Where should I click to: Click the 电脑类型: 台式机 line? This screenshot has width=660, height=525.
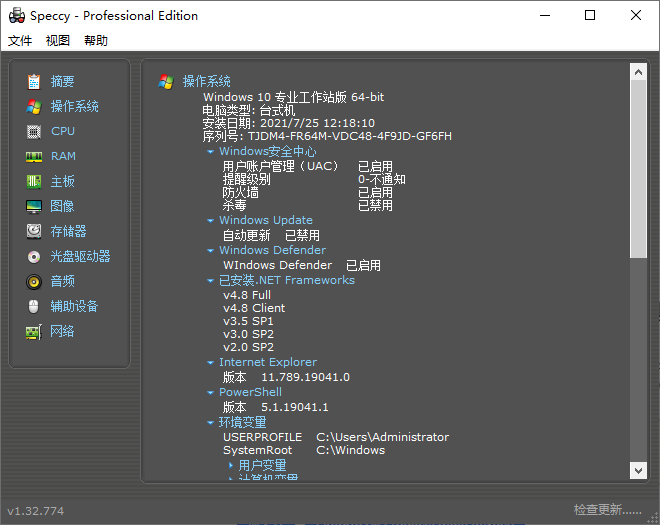(249, 110)
